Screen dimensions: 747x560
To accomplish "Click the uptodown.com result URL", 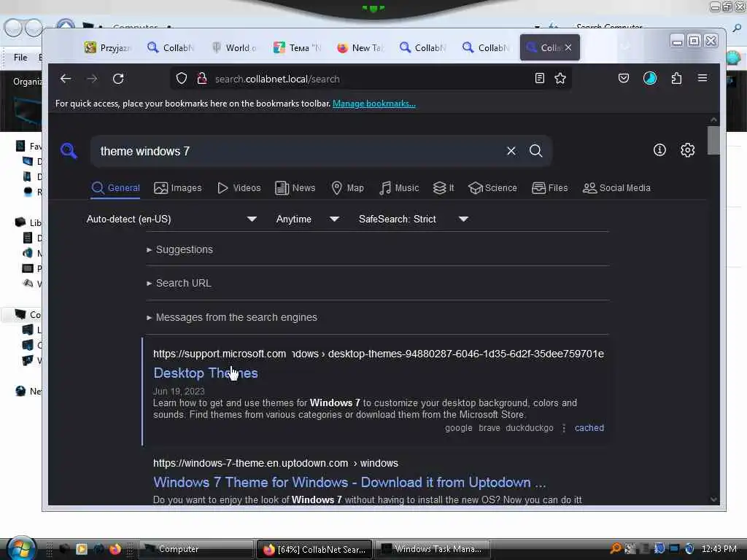I will (275, 463).
